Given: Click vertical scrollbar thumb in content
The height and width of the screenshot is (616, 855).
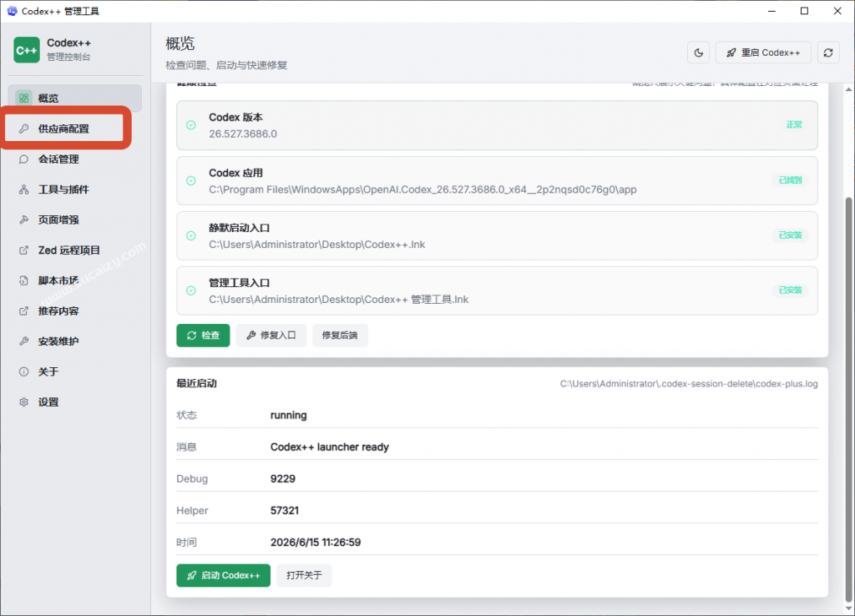Looking at the screenshot, I should pyautogui.click(x=848, y=398).
